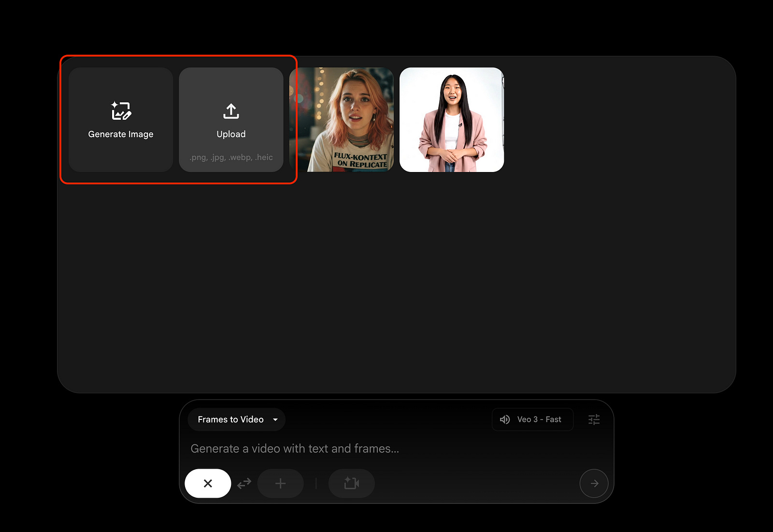Click the Upload tile
Viewport: 773px width, 532px height.
(x=231, y=120)
